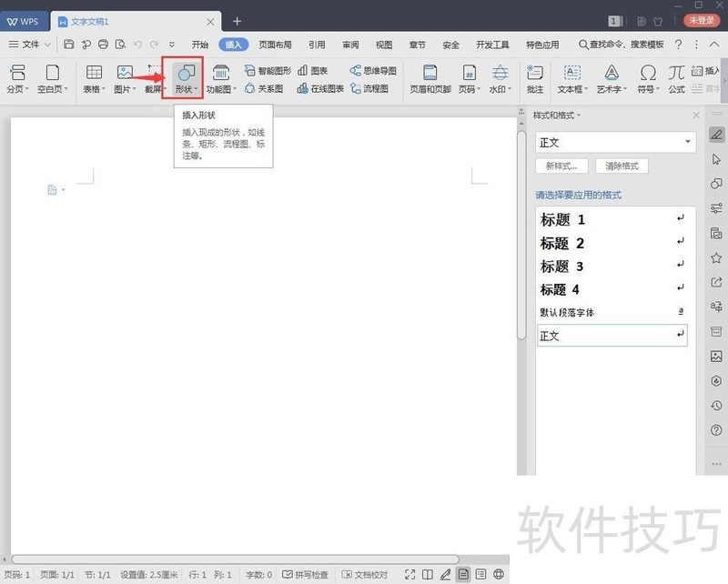
Task: Switch to web layout view in status bar
Action: tap(499, 575)
